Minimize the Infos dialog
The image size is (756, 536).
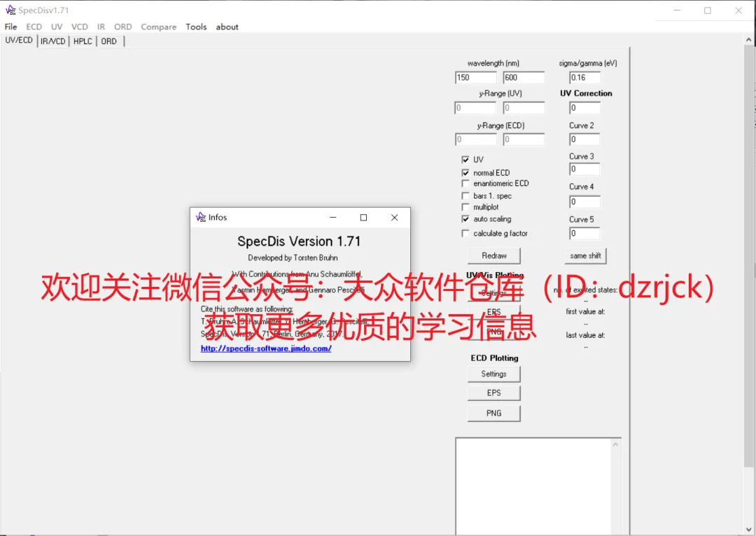332,218
